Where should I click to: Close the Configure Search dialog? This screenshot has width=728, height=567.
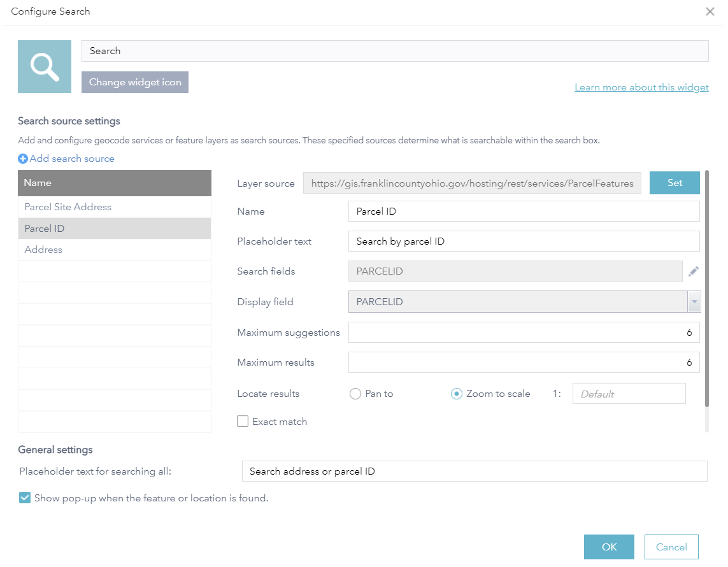pos(710,11)
